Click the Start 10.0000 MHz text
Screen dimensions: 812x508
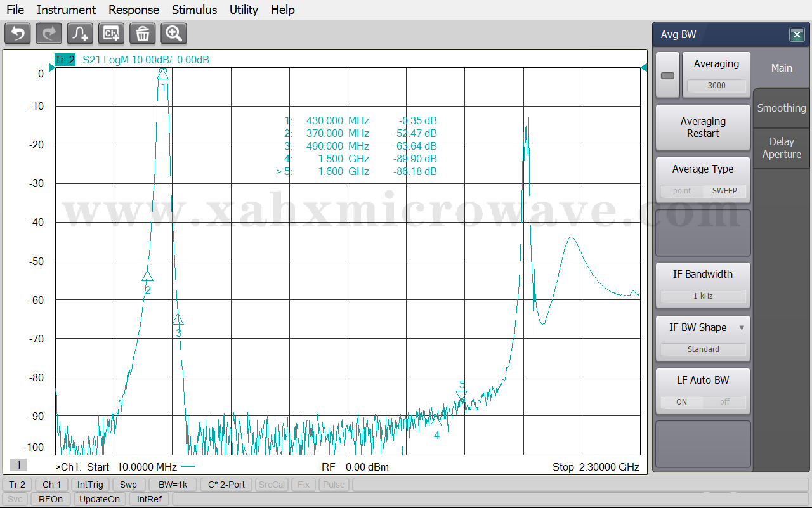tap(132, 467)
